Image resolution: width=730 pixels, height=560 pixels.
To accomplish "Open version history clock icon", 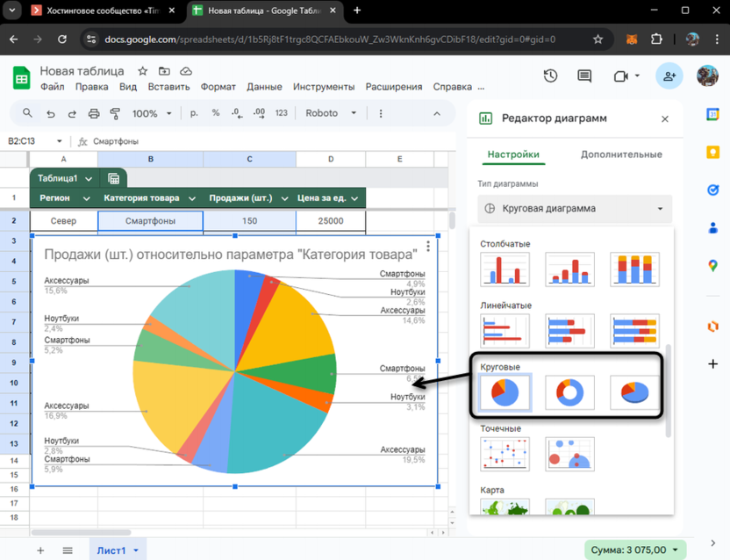I will (550, 76).
